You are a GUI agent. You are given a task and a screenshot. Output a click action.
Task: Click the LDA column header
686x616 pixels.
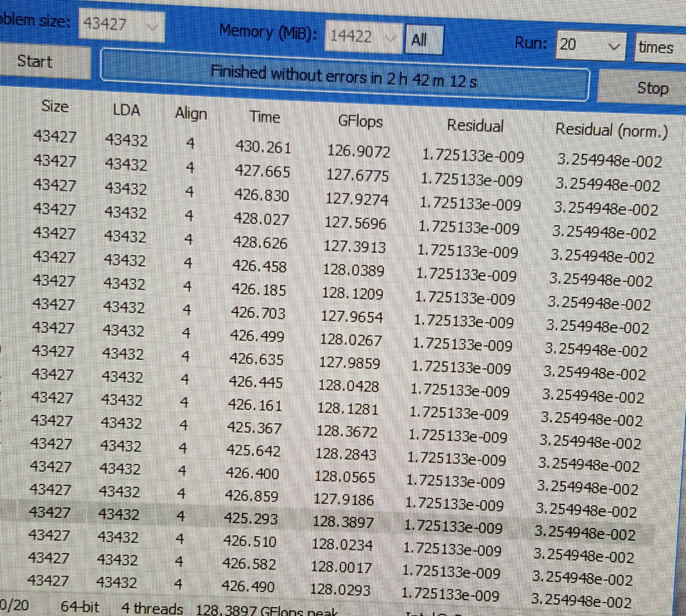(x=126, y=110)
